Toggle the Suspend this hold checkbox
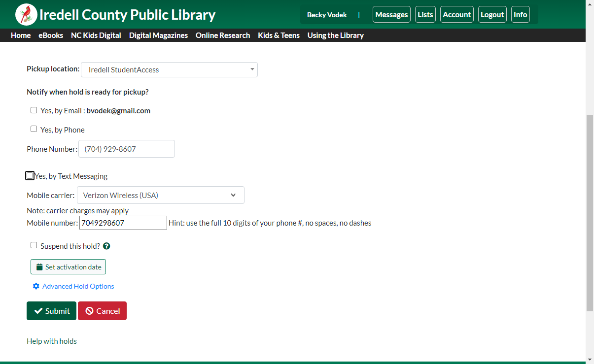594x364 pixels. click(34, 245)
